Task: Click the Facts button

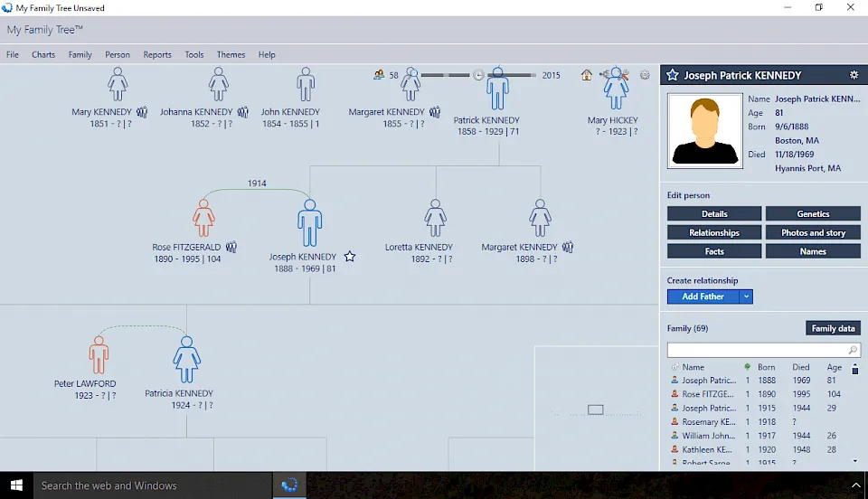Action: [x=714, y=251]
